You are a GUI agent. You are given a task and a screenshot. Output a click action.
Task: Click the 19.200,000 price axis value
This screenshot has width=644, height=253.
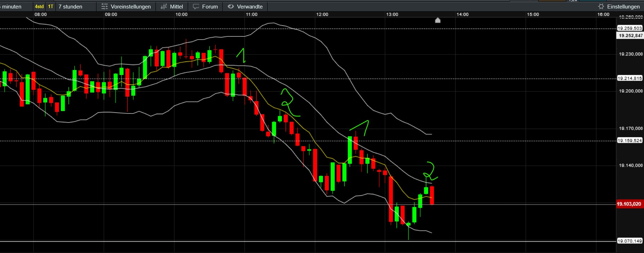(x=631, y=91)
